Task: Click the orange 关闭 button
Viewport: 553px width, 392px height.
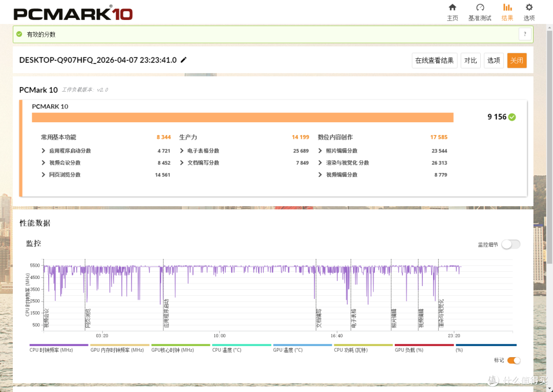Action: click(x=517, y=60)
